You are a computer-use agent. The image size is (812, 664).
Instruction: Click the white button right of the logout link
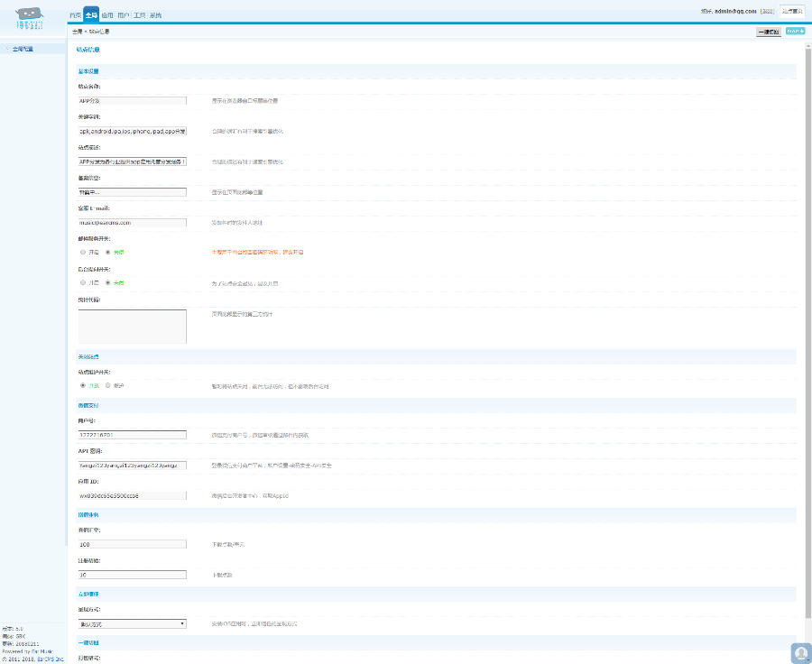click(792, 11)
